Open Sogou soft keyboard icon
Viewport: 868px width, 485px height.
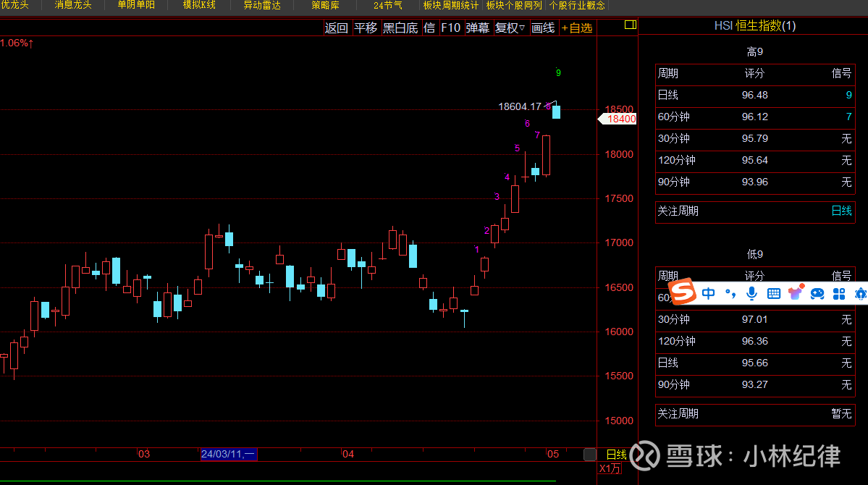click(x=773, y=293)
